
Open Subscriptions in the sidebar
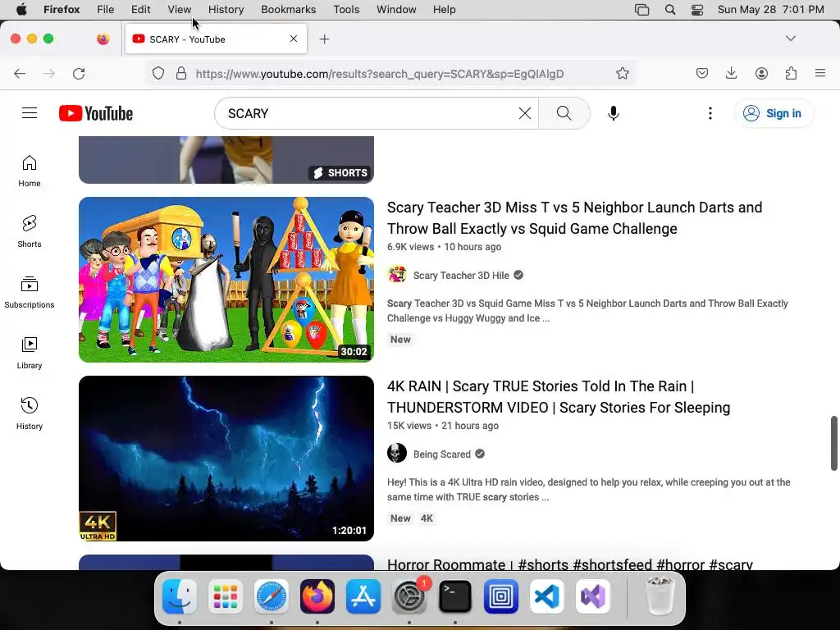click(x=30, y=292)
